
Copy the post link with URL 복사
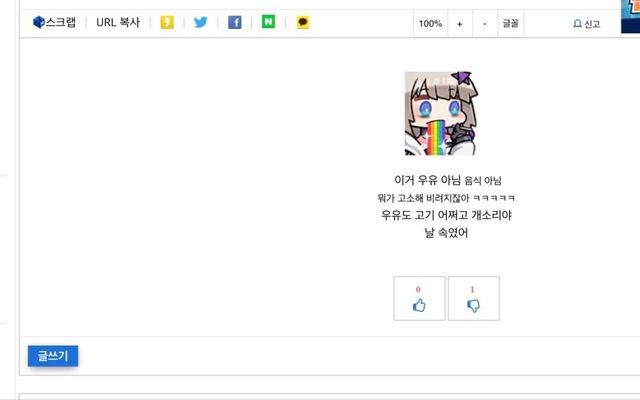point(118,22)
